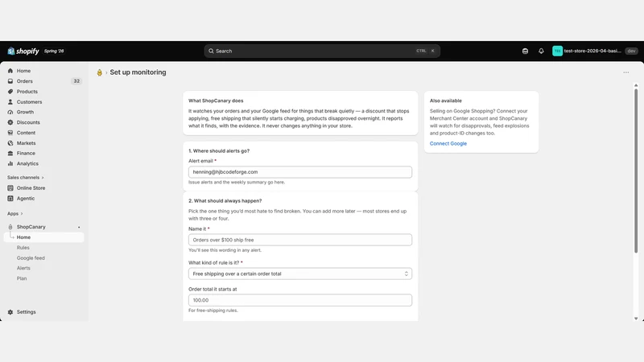The height and width of the screenshot is (362, 644).
Task: Focus the Alert email field
Action: coord(300,172)
